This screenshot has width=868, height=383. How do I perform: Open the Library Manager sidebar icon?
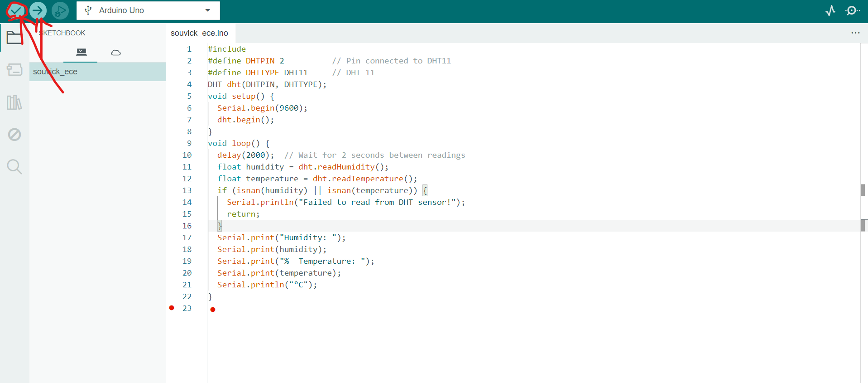(x=14, y=102)
